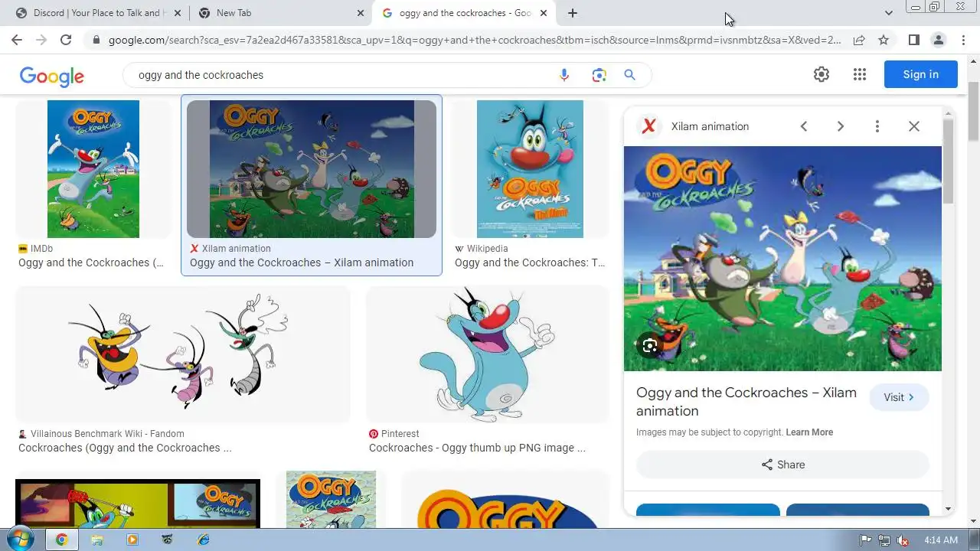Click the Sign in button
Image resolution: width=980 pixels, height=551 pixels.
tap(920, 74)
